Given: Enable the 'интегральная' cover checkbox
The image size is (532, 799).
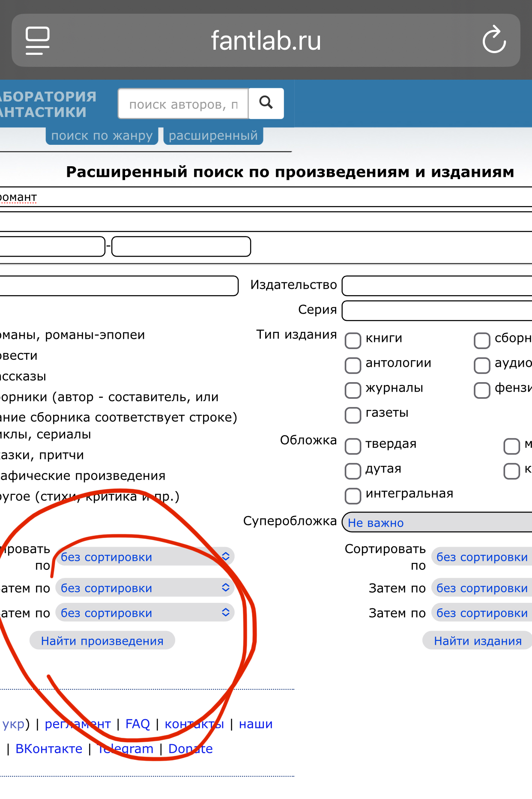Looking at the screenshot, I should tap(353, 496).
